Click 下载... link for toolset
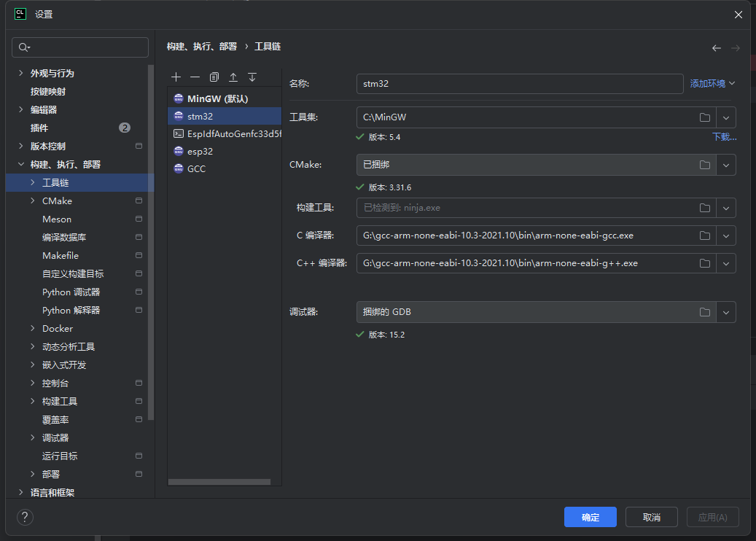 coord(724,137)
